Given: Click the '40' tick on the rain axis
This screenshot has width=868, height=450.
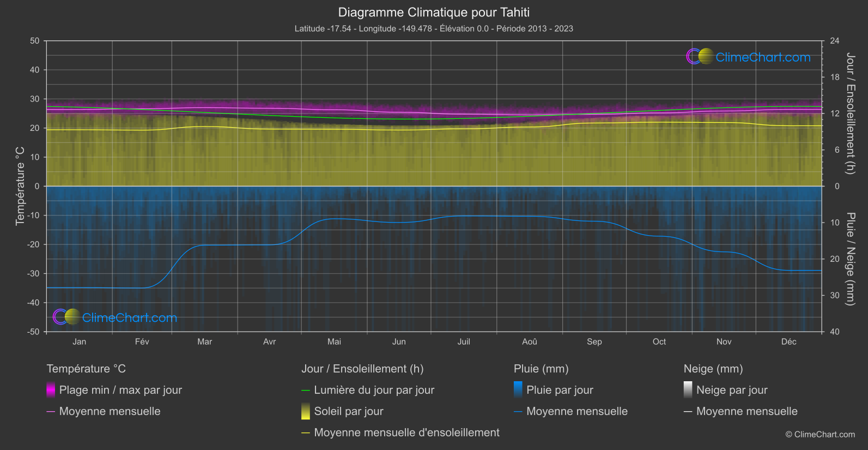Looking at the screenshot, I should tap(835, 332).
